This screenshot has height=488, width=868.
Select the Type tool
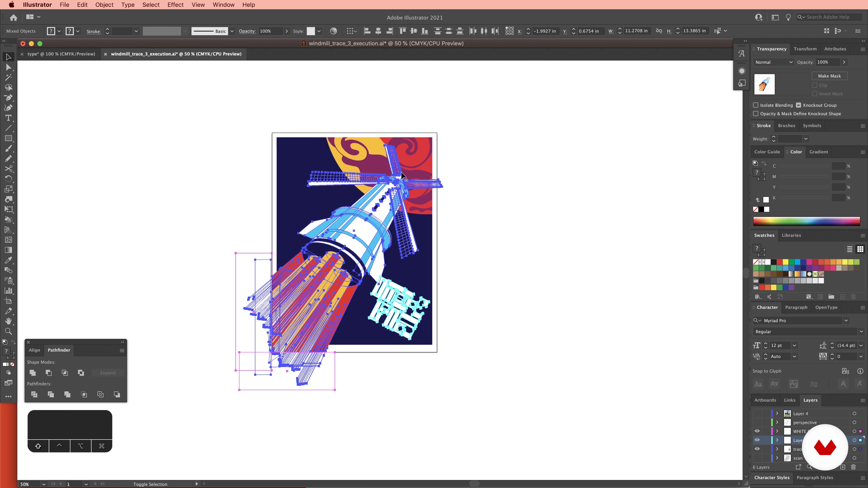(x=8, y=118)
